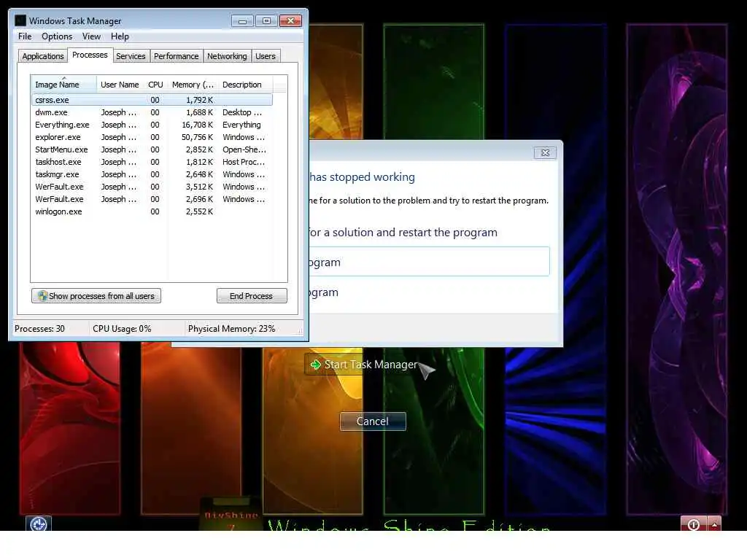Minimize the Windows Task Manager window
Screen dimensions: 747x560
tap(242, 21)
